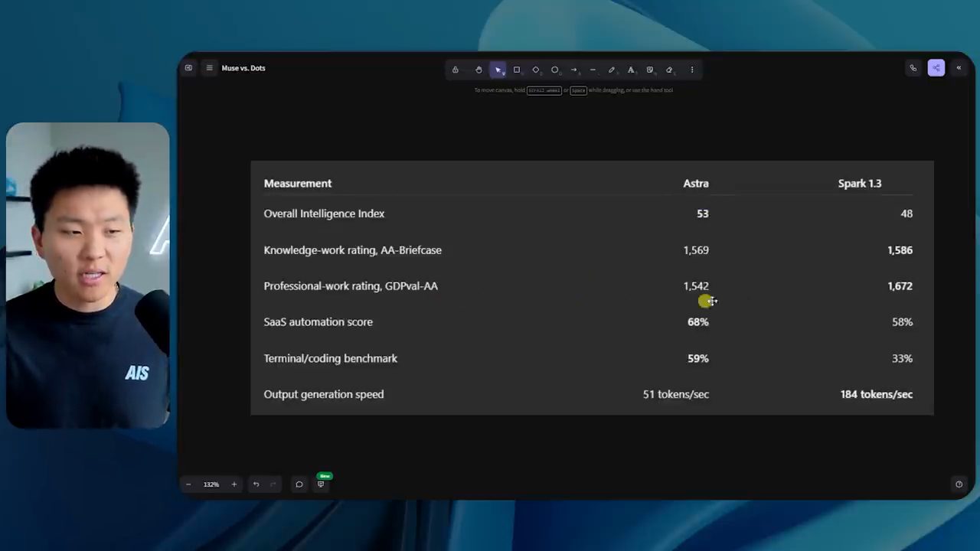Viewport: 980px width, 551px height.
Task: Select the Selection arrow tool
Action: click(x=498, y=70)
